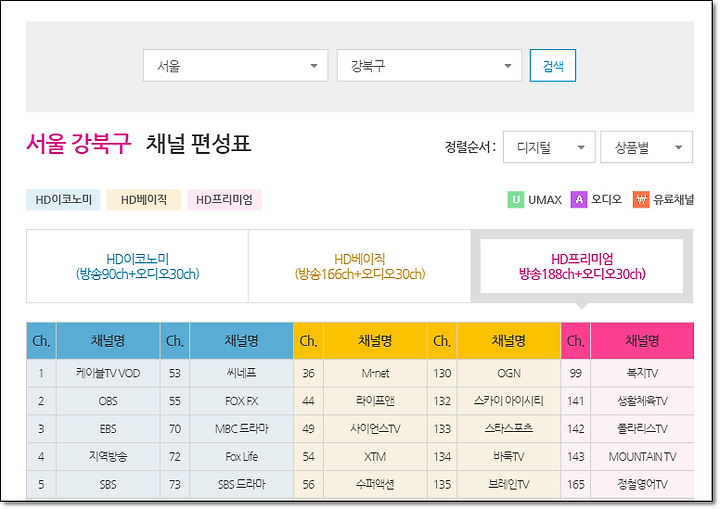Click the OGN channel cell
The width and height of the screenshot is (720, 509).
tap(509, 373)
